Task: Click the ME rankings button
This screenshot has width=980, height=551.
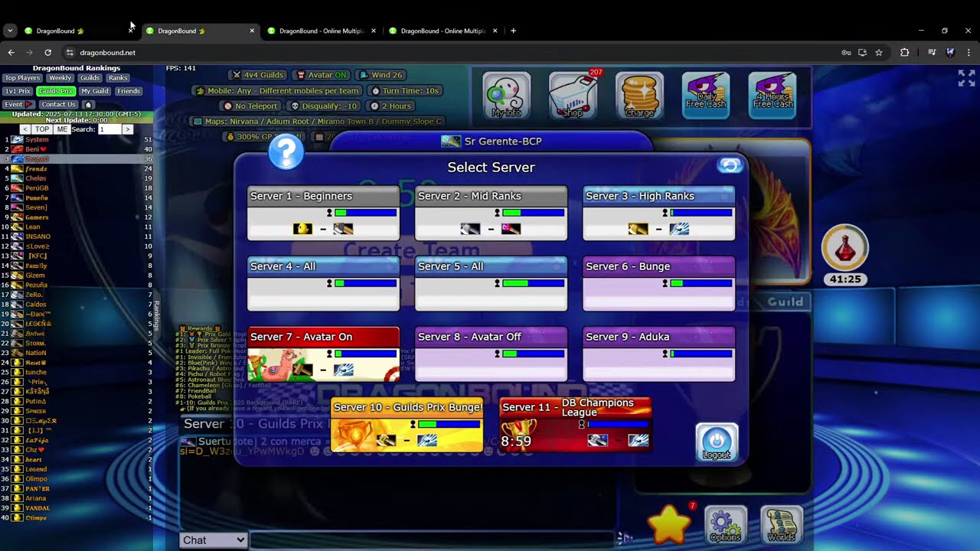Action: point(63,129)
